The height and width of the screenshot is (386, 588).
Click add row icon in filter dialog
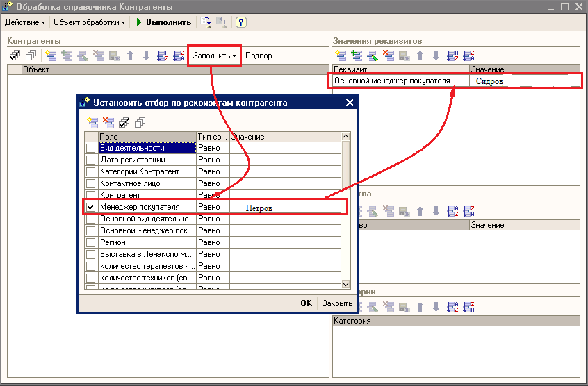tap(92, 123)
